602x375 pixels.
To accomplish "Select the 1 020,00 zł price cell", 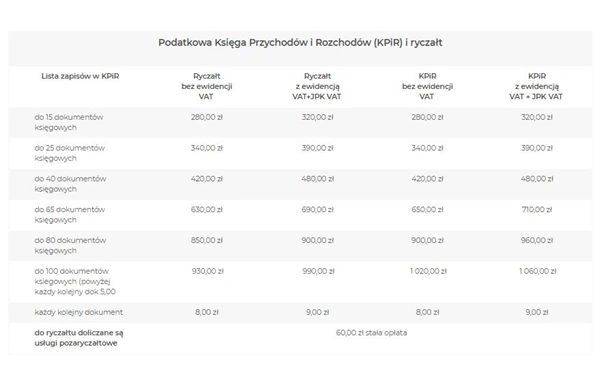I will [428, 271].
